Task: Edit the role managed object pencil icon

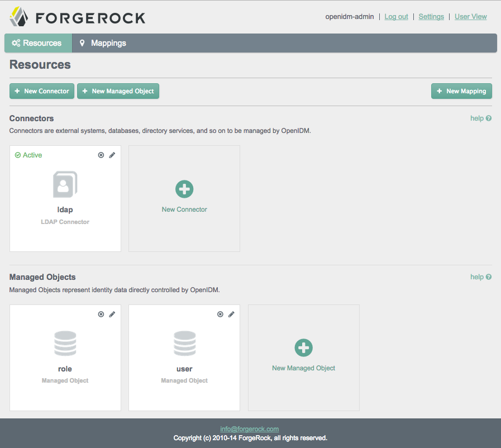Action: (x=112, y=314)
